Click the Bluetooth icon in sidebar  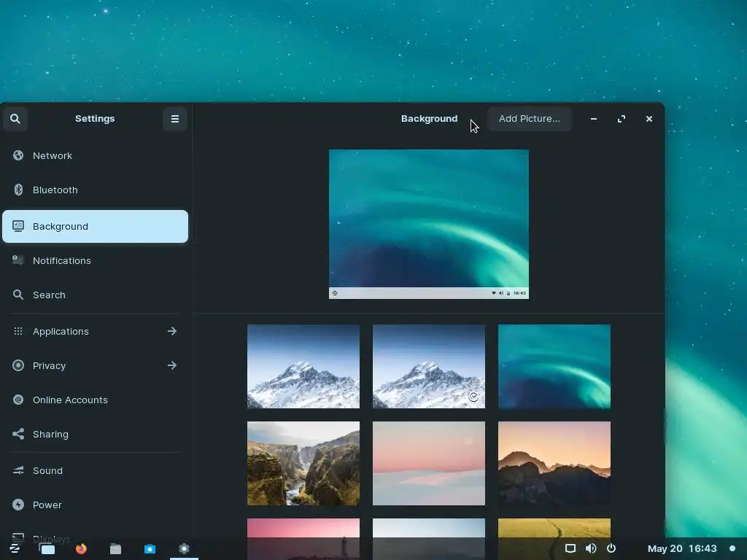(18, 190)
